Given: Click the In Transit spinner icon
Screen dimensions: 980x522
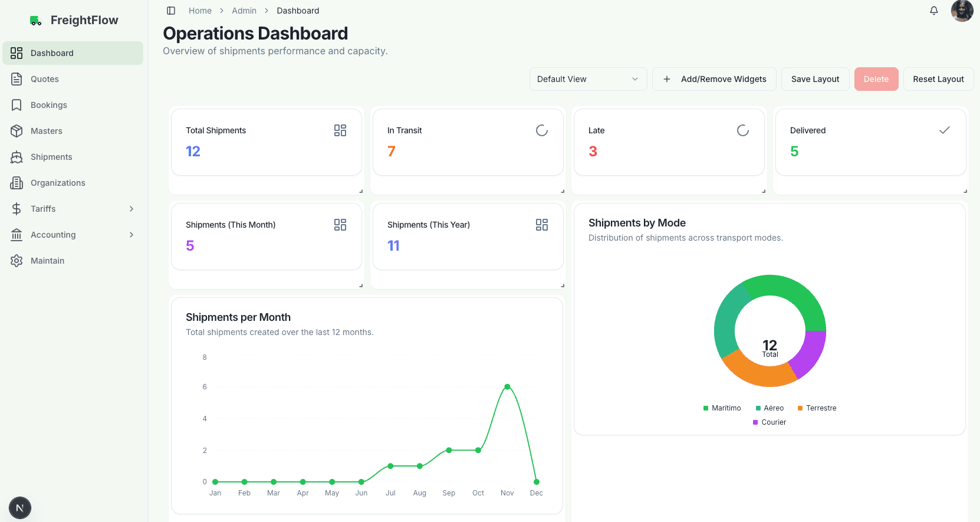Looking at the screenshot, I should pos(542,130).
